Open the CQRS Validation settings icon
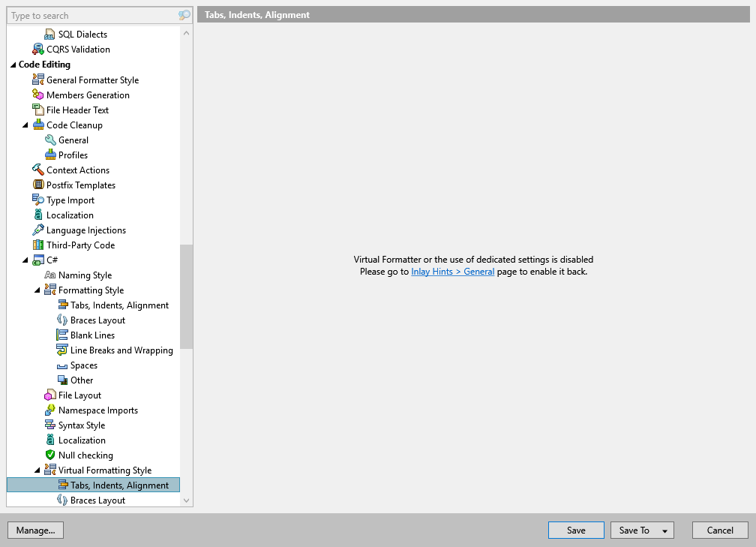 click(40, 49)
